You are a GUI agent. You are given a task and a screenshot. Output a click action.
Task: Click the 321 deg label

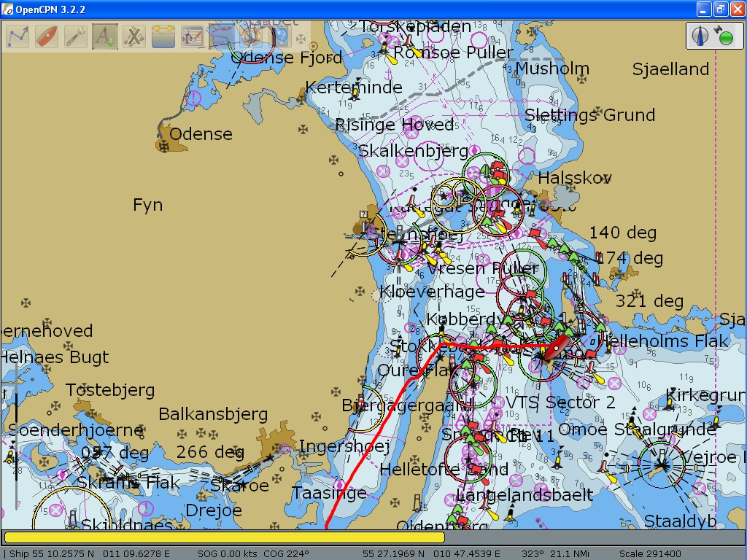(649, 301)
